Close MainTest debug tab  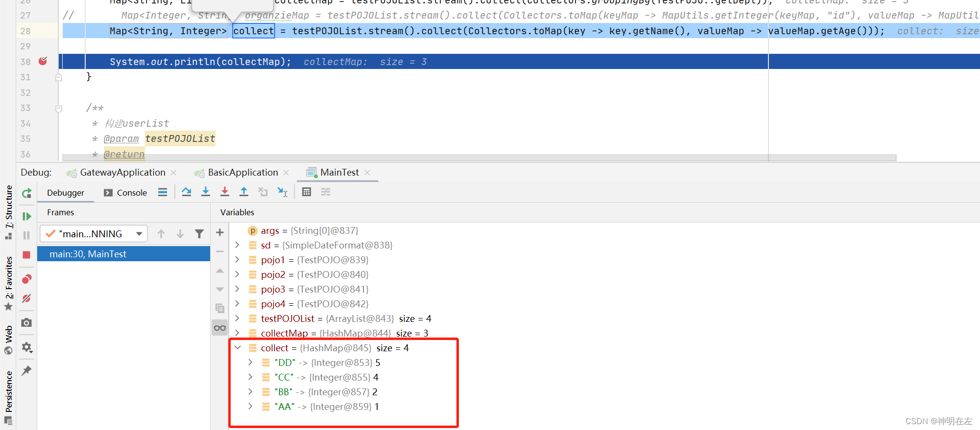[x=367, y=173]
